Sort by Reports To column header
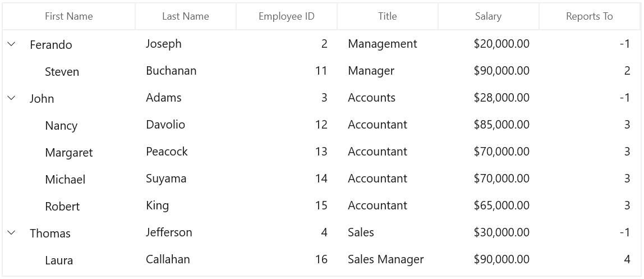This screenshot has height=279, width=644. (x=590, y=16)
